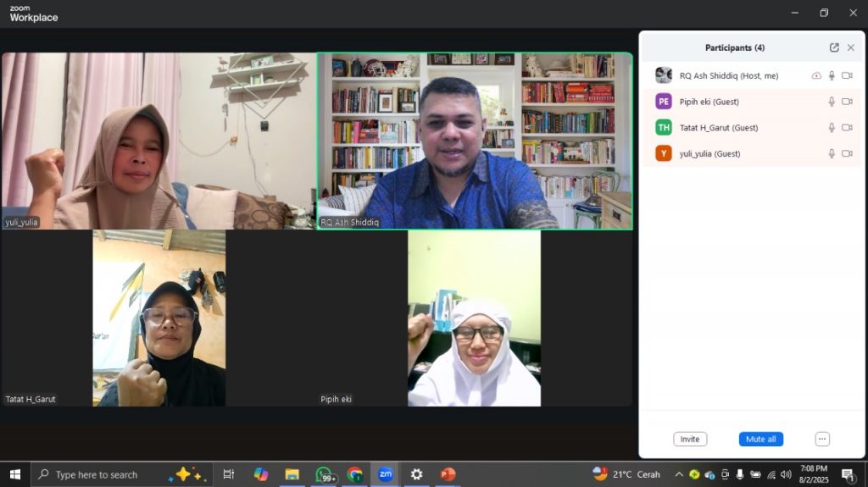Close the Participants panel
Viewport: 868px width, 487px height.
[x=851, y=48]
